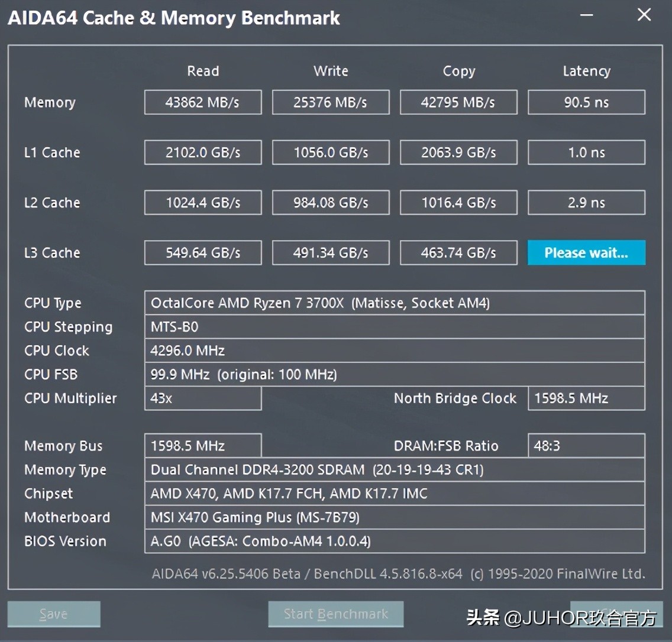Select the CPU Stepping field MTS-B0
672x642 pixels.
coord(395,327)
